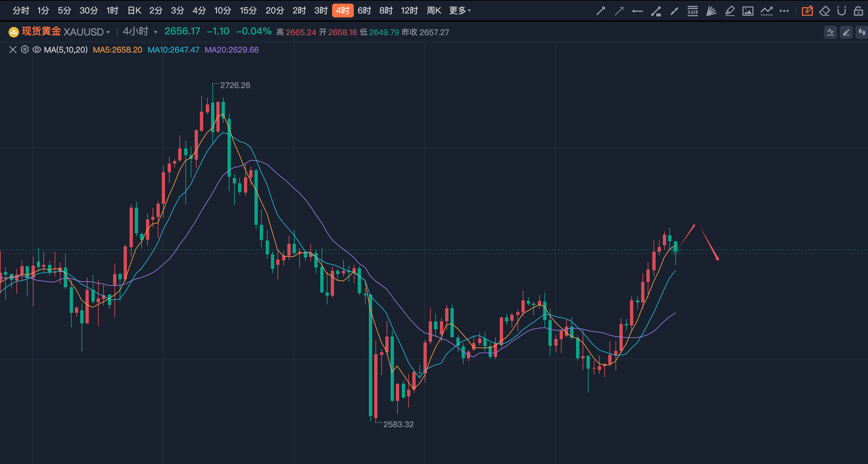Select the trend forecast line tool
868x464 pixels.
(766, 11)
